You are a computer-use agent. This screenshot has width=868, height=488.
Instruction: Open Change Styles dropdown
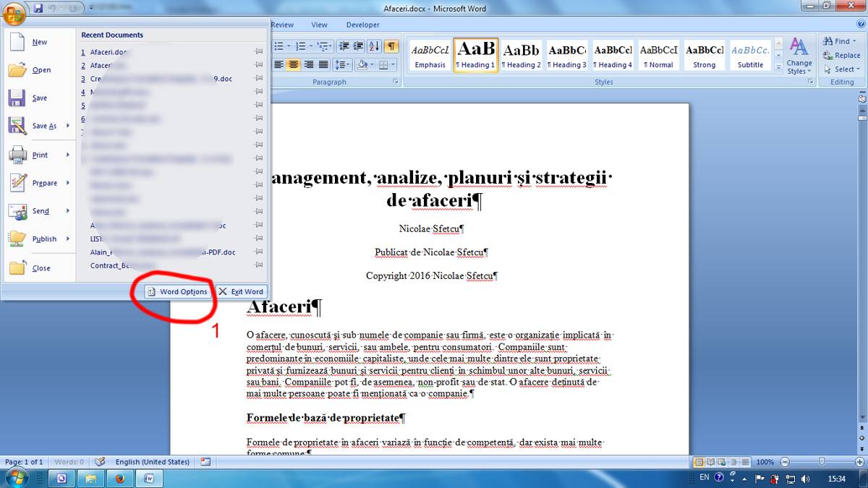pyautogui.click(x=799, y=56)
